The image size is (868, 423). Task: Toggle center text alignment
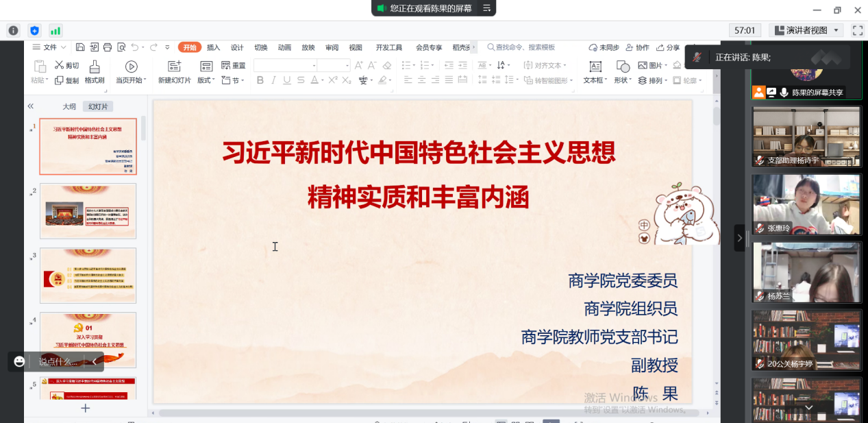point(421,80)
